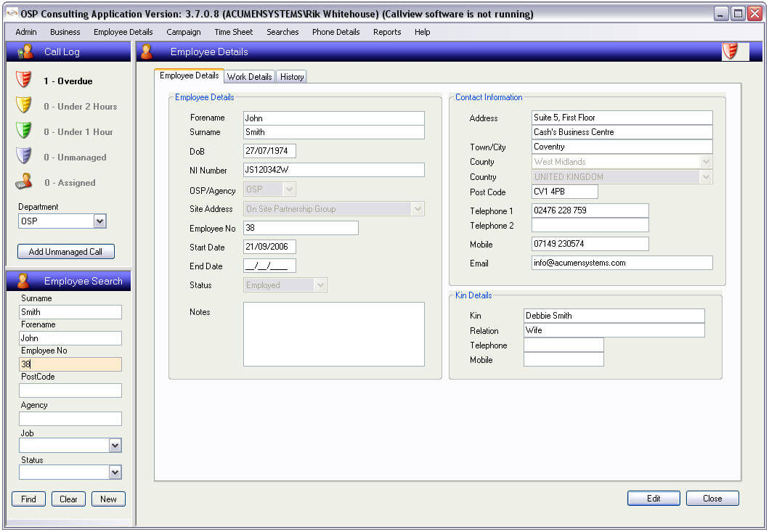Open the OSP/Agency dropdown

[289, 189]
